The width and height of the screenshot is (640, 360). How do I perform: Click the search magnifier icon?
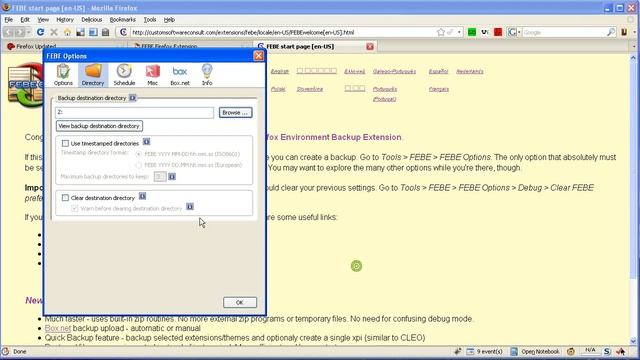tap(611, 32)
